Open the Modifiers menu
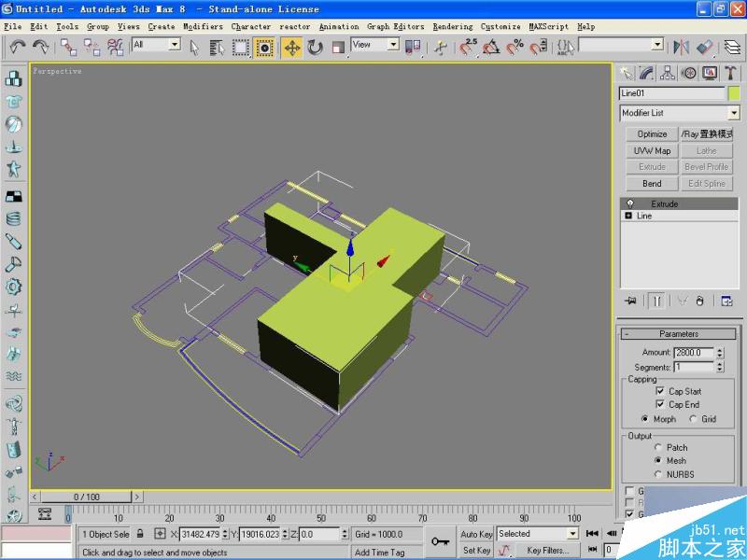 [x=203, y=26]
